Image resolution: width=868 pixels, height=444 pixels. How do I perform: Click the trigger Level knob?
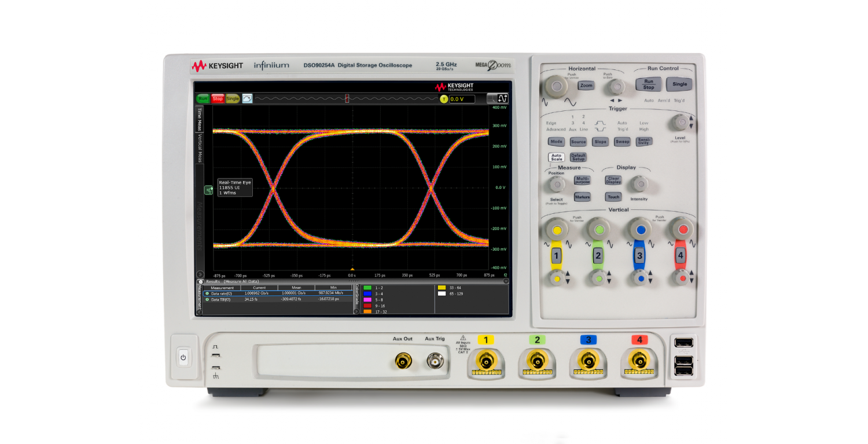coord(681,123)
